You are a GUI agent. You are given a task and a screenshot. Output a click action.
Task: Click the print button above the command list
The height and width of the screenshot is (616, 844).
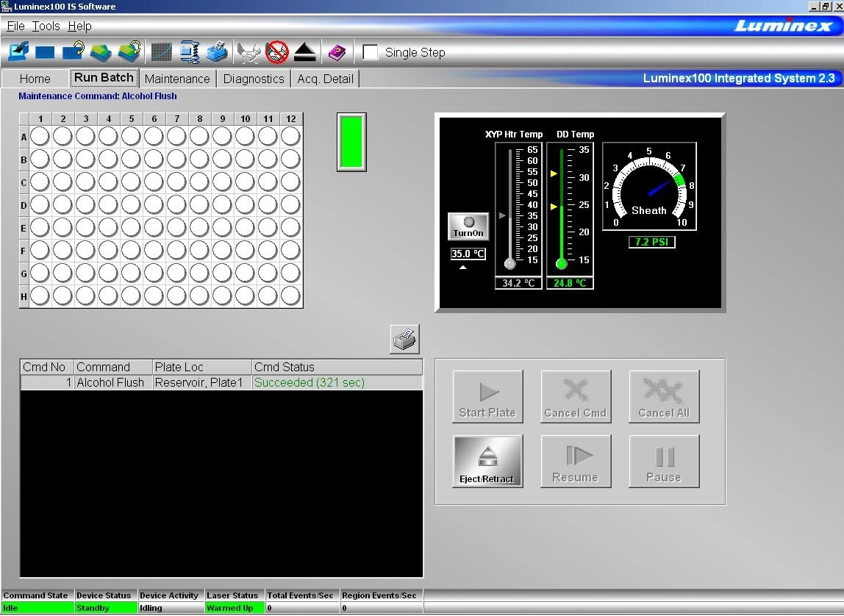[405, 340]
